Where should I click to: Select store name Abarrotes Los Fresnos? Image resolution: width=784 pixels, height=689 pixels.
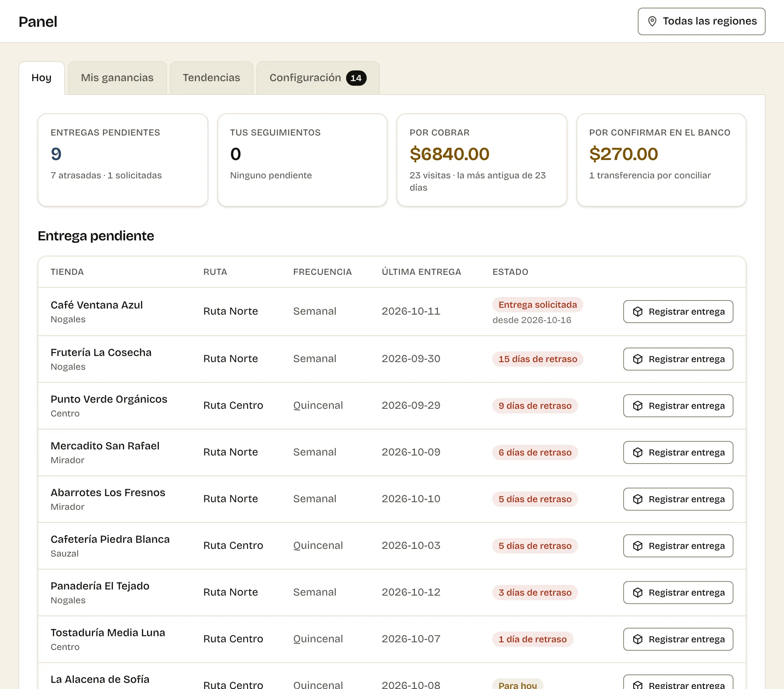coord(108,493)
